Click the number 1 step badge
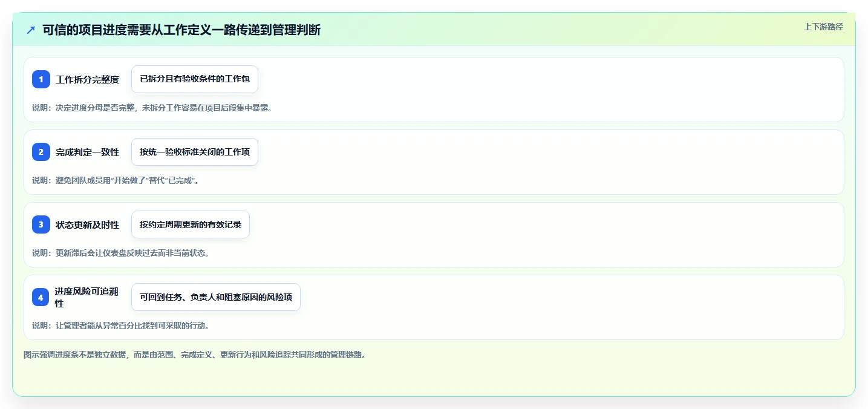868x409 pixels. tap(41, 79)
